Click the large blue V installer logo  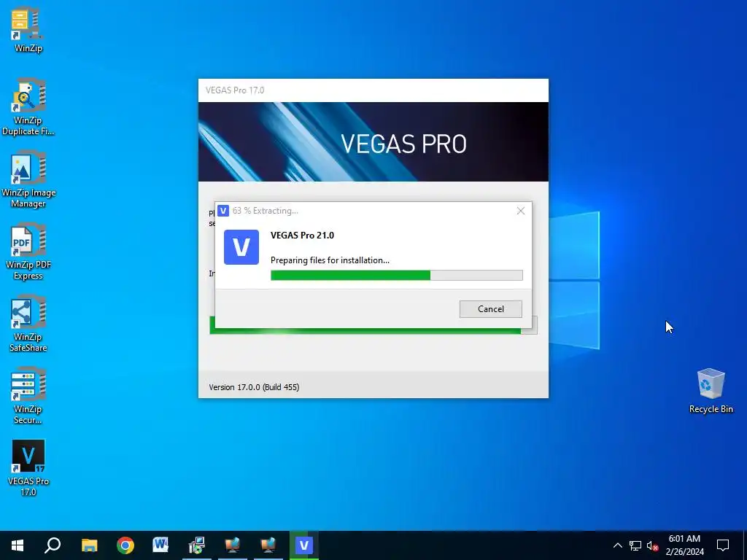pyautogui.click(x=241, y=247)
